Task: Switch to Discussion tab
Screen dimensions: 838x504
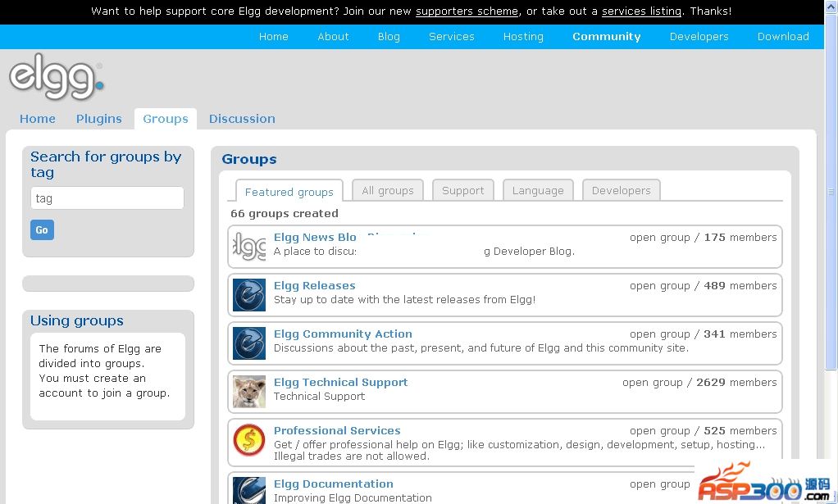Action: coord(242,119)
